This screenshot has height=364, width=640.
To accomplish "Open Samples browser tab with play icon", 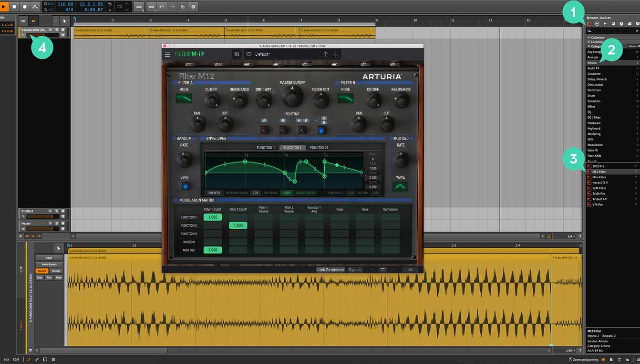I will point(605,23).
